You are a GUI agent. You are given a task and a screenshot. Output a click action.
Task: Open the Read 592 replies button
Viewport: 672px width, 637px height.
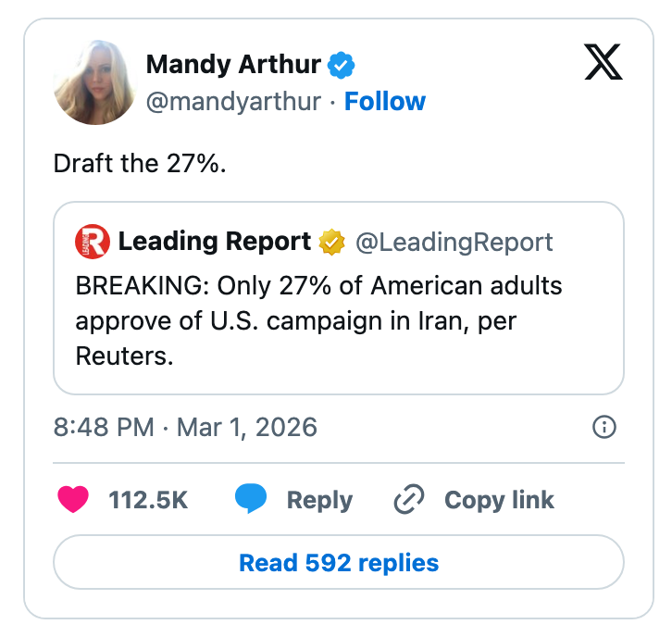339,562
